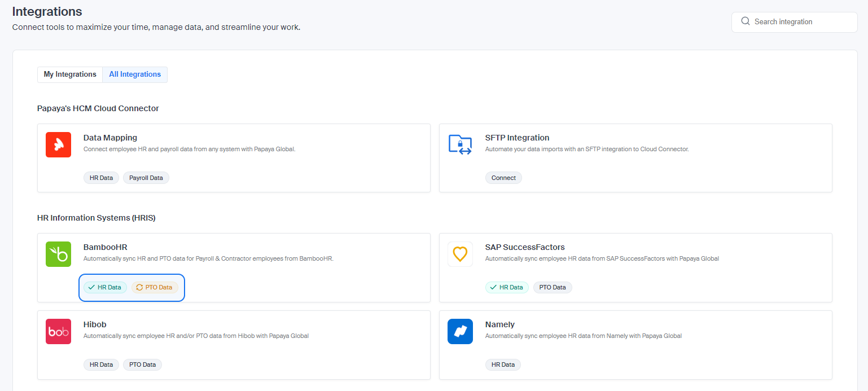
Task: Click SAP SuccessFactors description text
Action: click(x=602, y=258)
